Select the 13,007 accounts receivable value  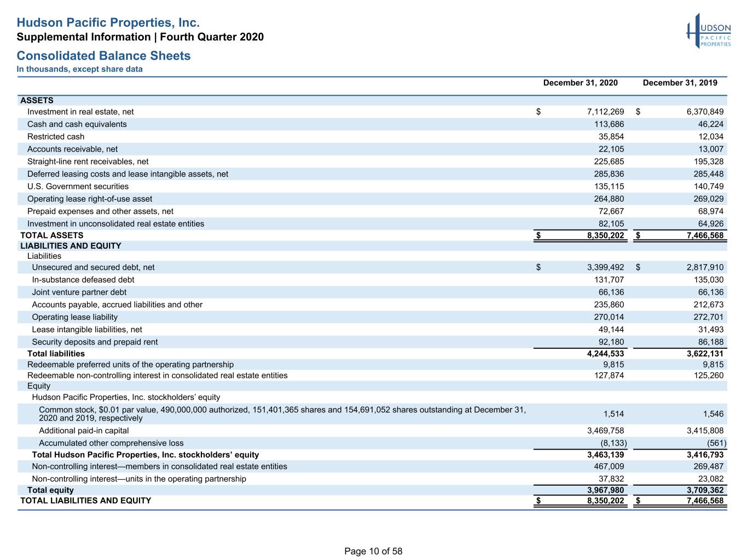pyautogui.click(x=711, y=149)
